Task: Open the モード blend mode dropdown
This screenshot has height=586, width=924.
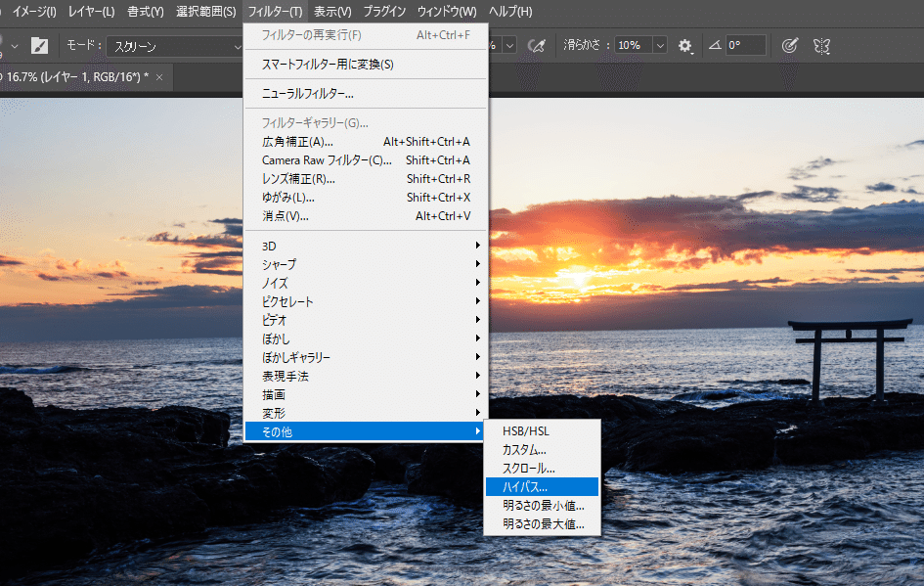Action: (x=176, y=46)
